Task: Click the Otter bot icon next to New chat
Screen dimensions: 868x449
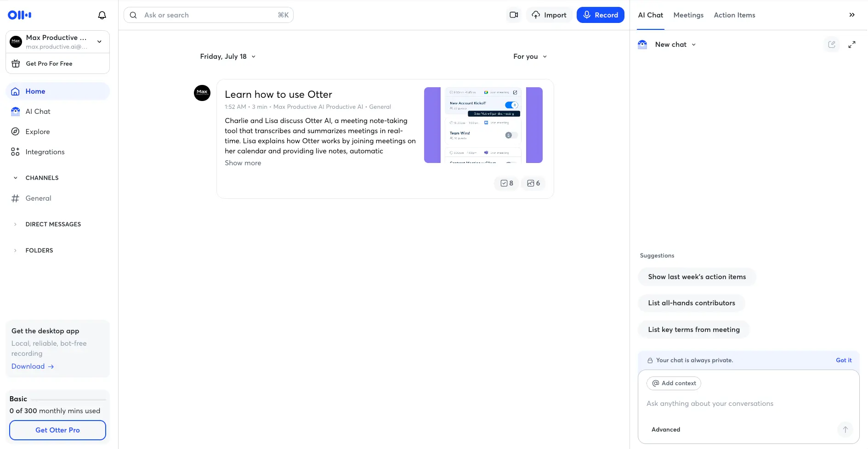Action: [643, 45]
